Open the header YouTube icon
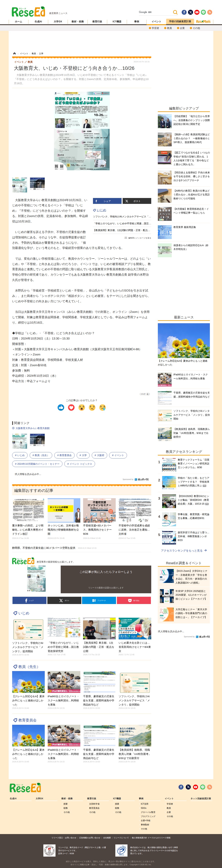 pos(197,12)
